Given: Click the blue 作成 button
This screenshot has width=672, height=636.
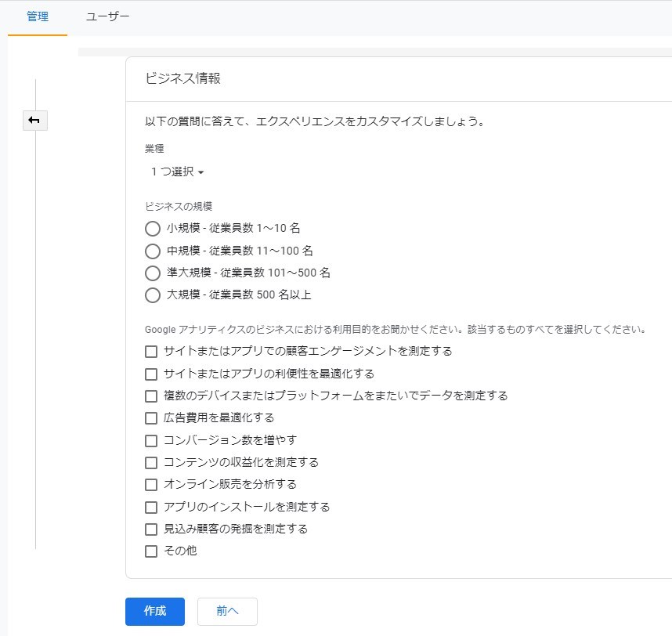Looking at the screenshot, I should [154, 612].
